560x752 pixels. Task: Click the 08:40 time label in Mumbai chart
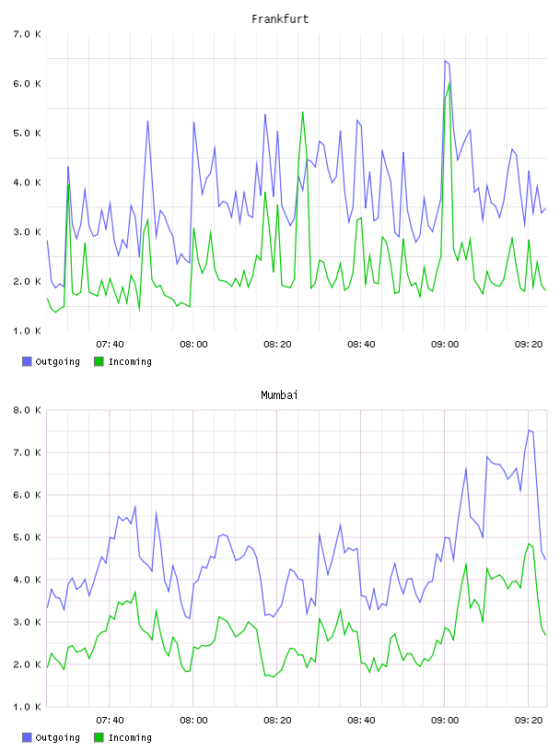(x=361, y=721)
